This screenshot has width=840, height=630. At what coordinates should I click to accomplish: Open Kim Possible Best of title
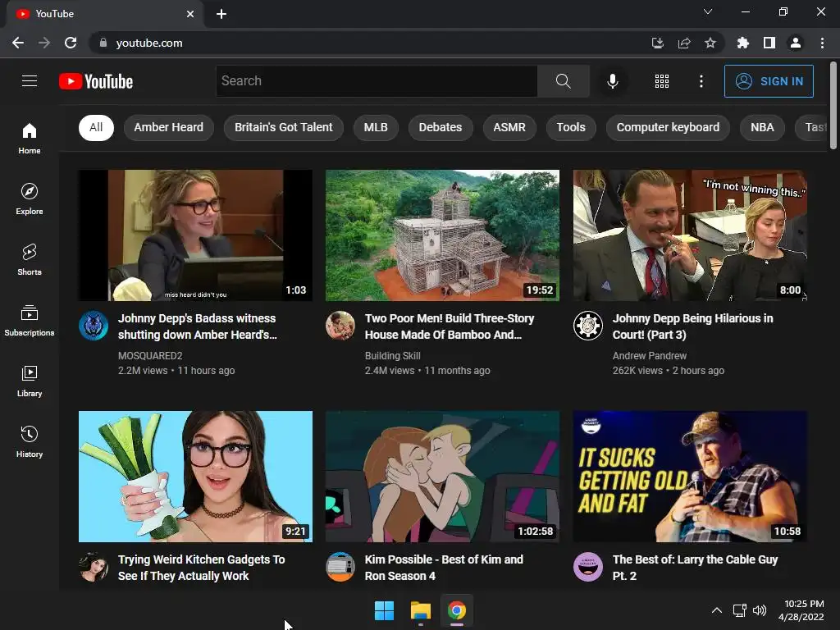[444, 568]
